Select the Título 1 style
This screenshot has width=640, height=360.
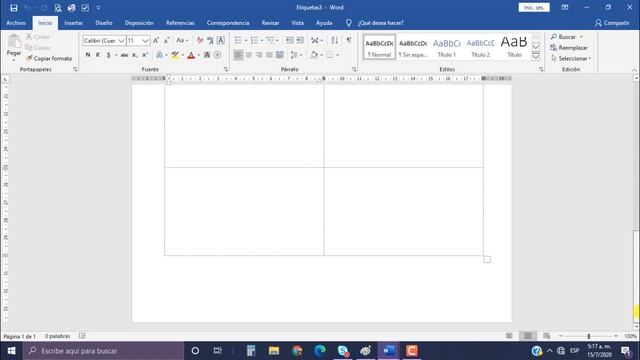[447, 47]
